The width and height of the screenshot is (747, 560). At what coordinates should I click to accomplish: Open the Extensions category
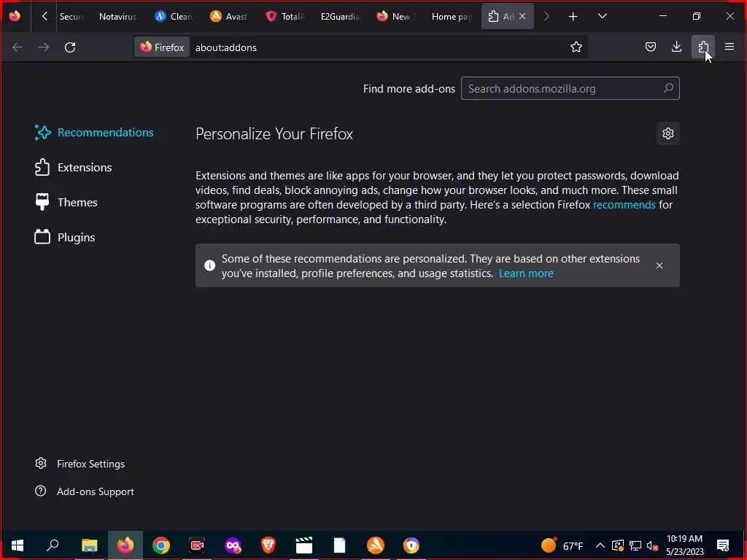click(x=73, y=167)
